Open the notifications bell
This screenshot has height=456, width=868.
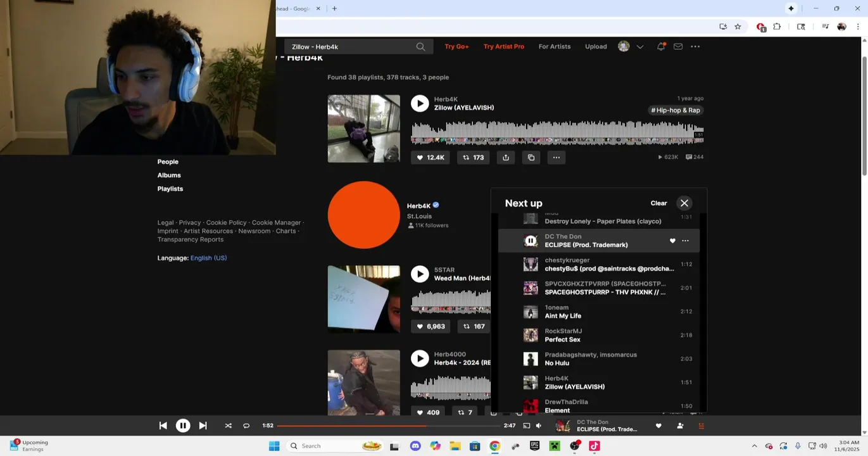click(x=661, y=47)
